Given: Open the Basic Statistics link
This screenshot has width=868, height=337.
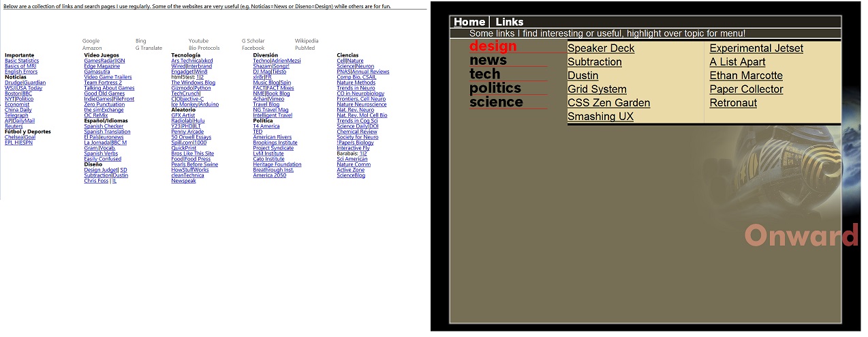Looking at the screenshot, I should 22,61.
